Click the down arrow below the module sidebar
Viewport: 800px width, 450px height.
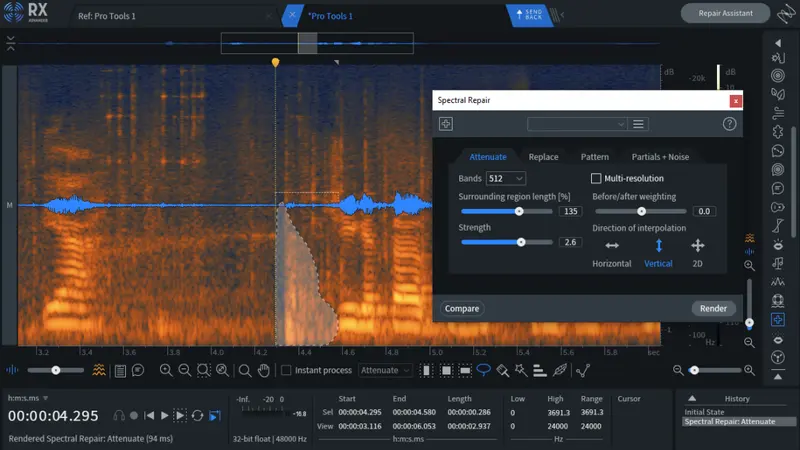[778, 377]
